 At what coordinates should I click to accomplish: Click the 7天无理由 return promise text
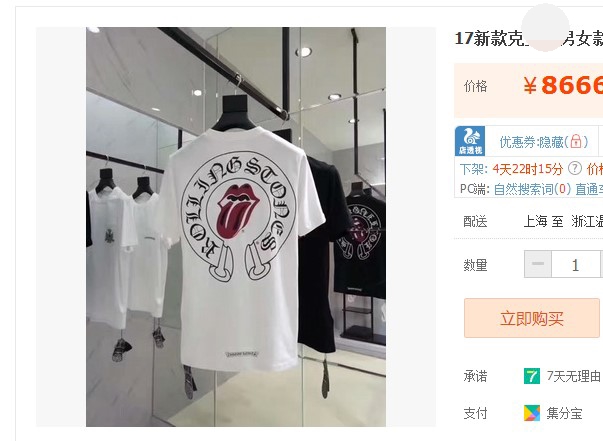(574, 376)
